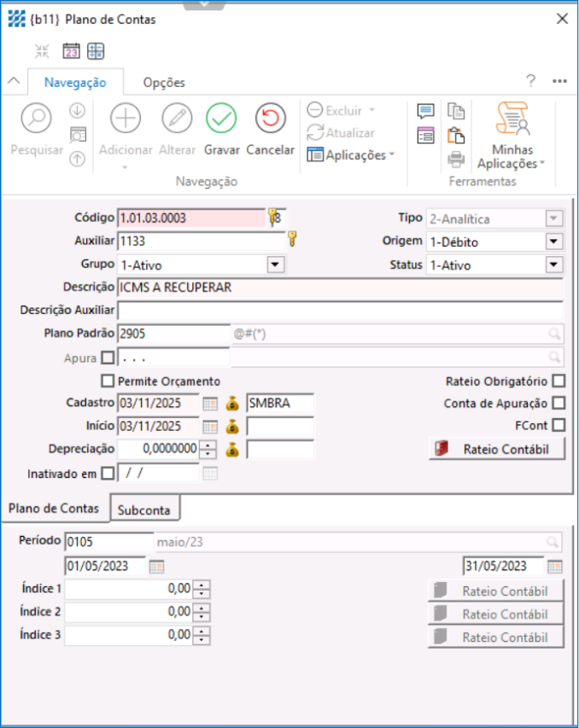This screenshot has width=579, height=728.
Task: Open the Aplicações menu button
Action: (x=350, y=155)
